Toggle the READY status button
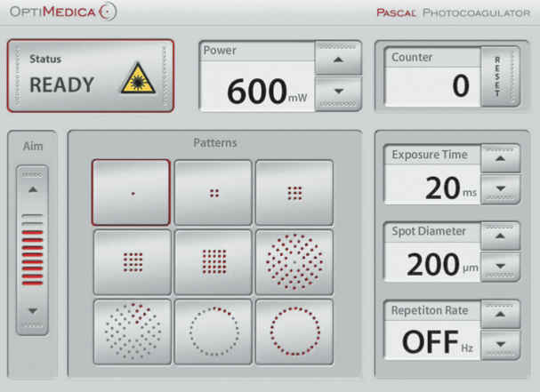540x392 pixels. coord(91,76)
